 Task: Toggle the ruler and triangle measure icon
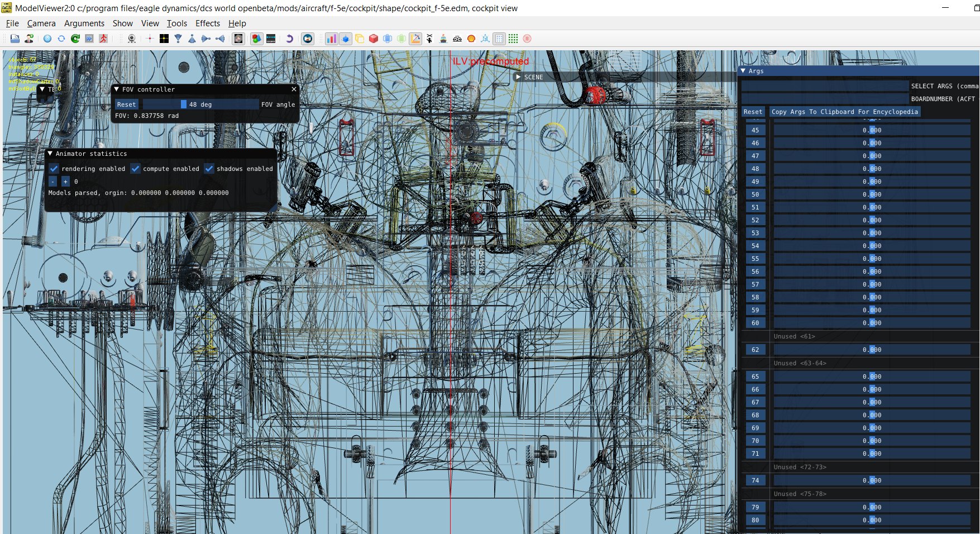(x=415, y=39)
